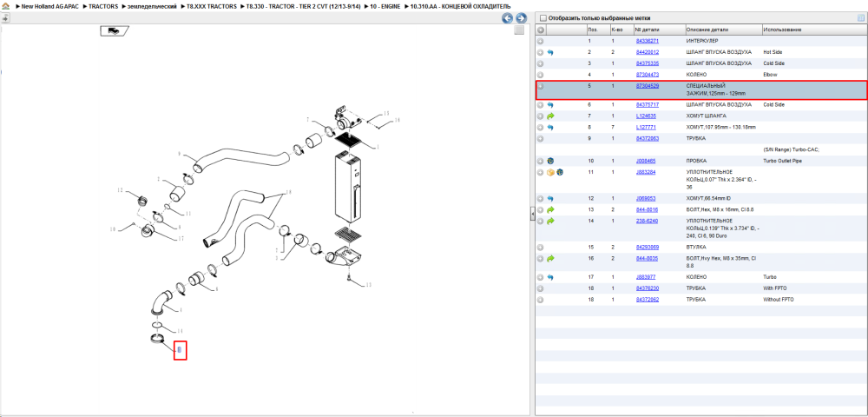Screen dimensions: 868x417
Task: Select callout 16 in the diagram
Action: [x=397, y=120]
